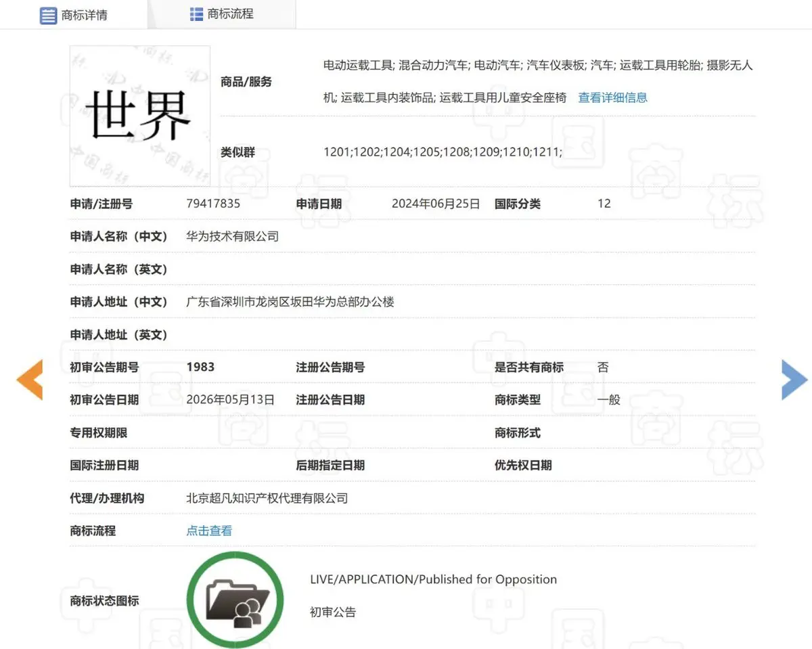Click the 国际注册日期 label
The width and height of the screenshot is (812, 649).
(104, 466)
